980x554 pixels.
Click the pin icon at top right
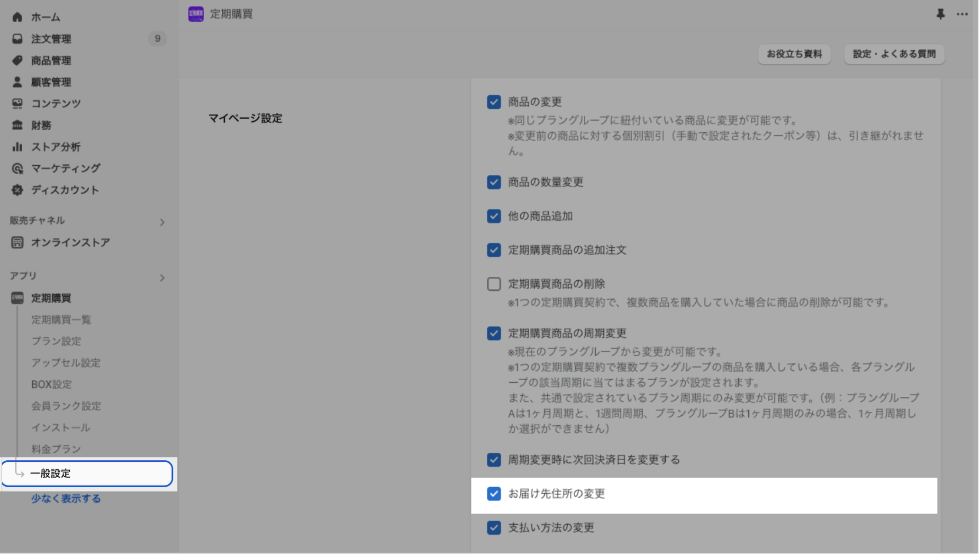(940, 14)
